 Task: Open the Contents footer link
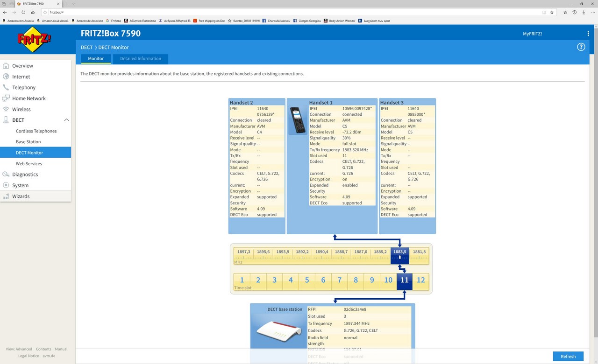click(43, 349)
